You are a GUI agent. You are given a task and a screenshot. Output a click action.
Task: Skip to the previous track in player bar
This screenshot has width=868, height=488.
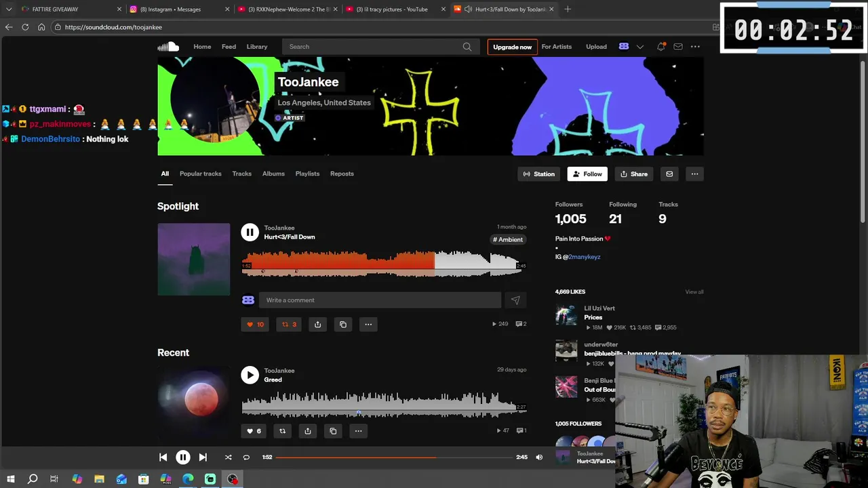[x=163, y=457]
